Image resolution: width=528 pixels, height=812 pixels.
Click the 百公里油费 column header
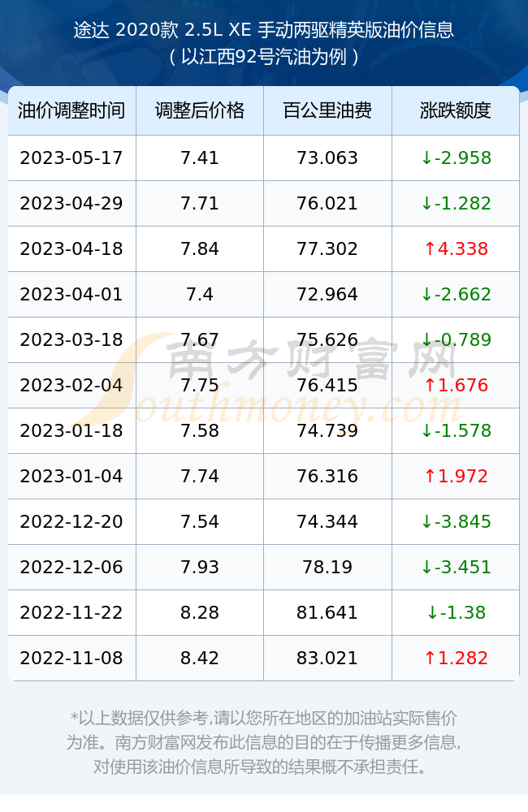coord(327,110)
